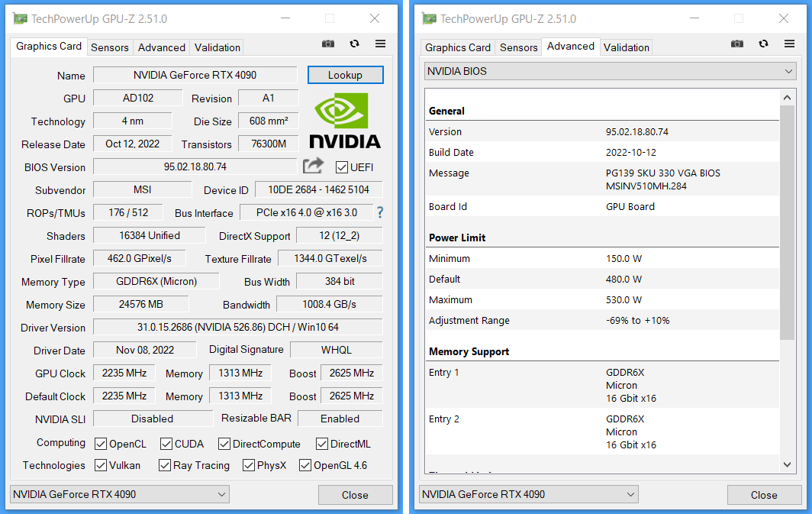Image resolution: width=812 pixels, height=514 pixels.
Task: Click Close button in left GPU-Z window
Action: pyautogui.click(x=356, y=495)
